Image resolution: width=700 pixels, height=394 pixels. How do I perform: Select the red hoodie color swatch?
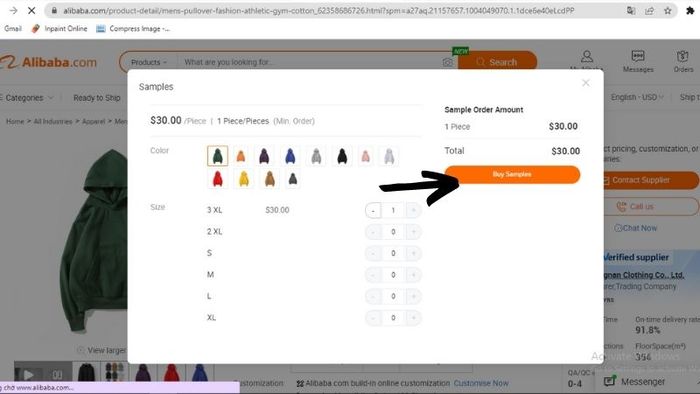tap(217, 179)
